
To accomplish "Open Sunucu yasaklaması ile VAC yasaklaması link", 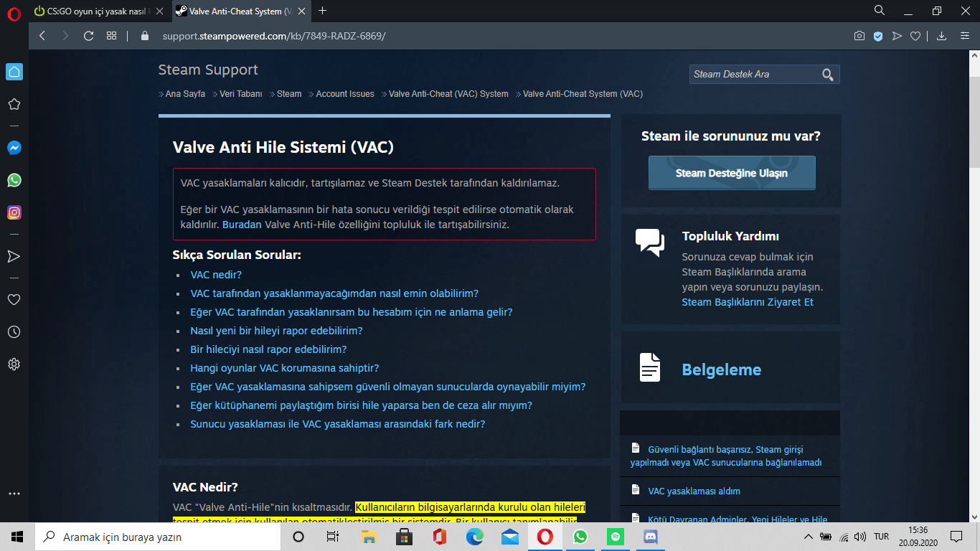I will (338, 424).
